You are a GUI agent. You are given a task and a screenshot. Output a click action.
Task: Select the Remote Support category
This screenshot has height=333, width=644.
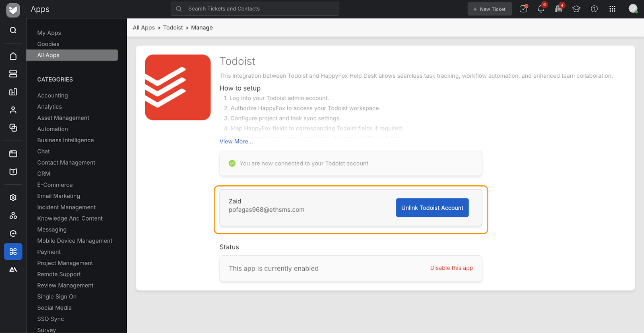(x=59, y=275)
